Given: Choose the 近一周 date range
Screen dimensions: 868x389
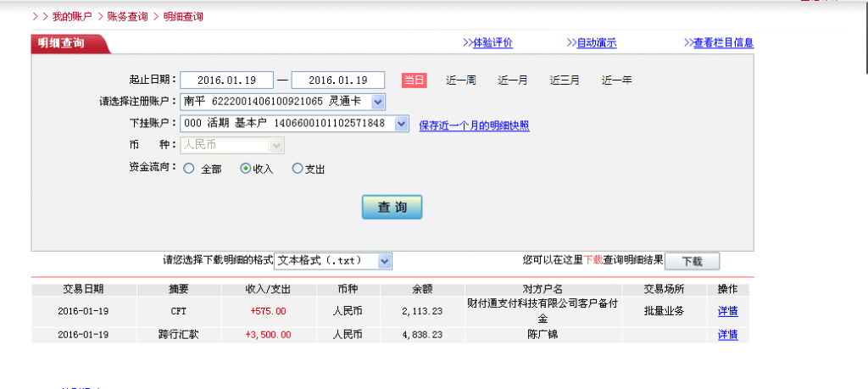Looking at the screenshot, I should pos(460,81).
